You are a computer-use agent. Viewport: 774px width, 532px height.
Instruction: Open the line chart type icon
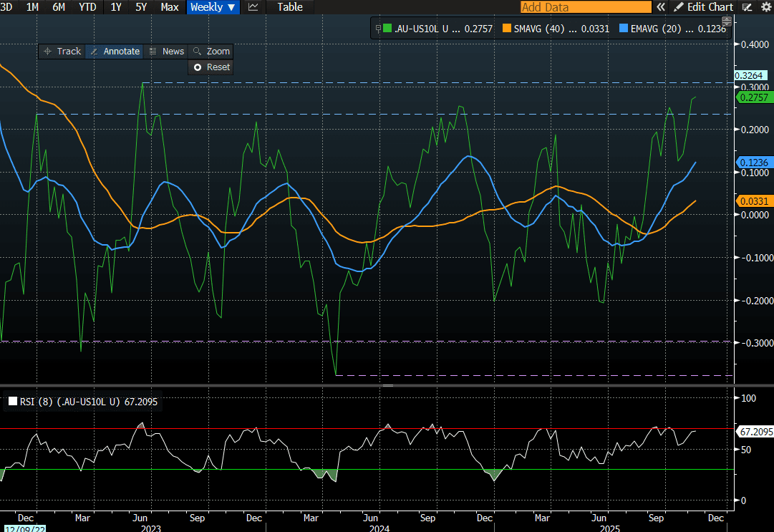(253, 7)
